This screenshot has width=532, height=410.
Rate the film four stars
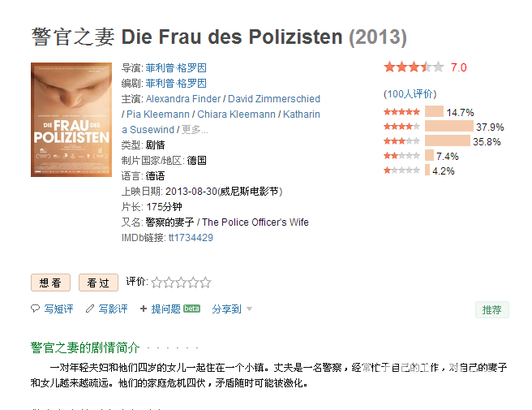coord(193,283)
